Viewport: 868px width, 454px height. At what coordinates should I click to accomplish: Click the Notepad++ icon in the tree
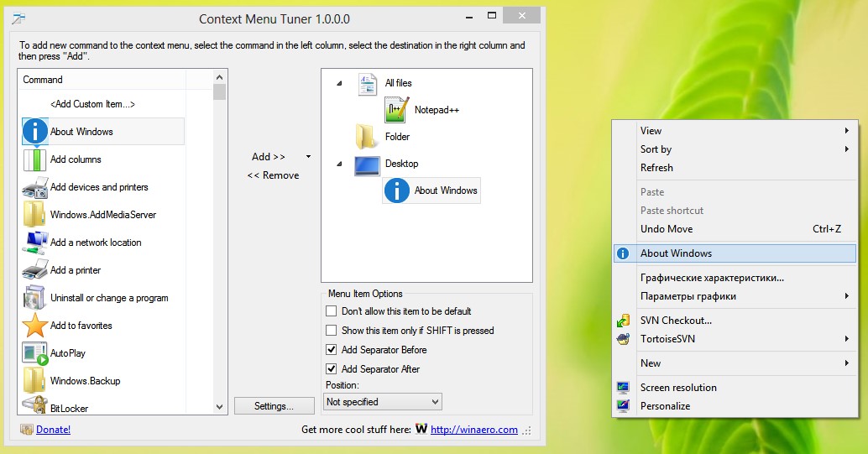click(x=396, y=110)
